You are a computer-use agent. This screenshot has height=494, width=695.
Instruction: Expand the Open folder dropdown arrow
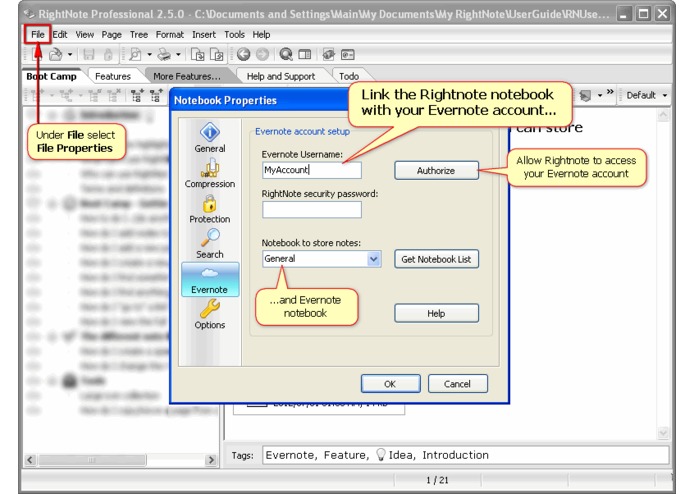pos(70,54)
